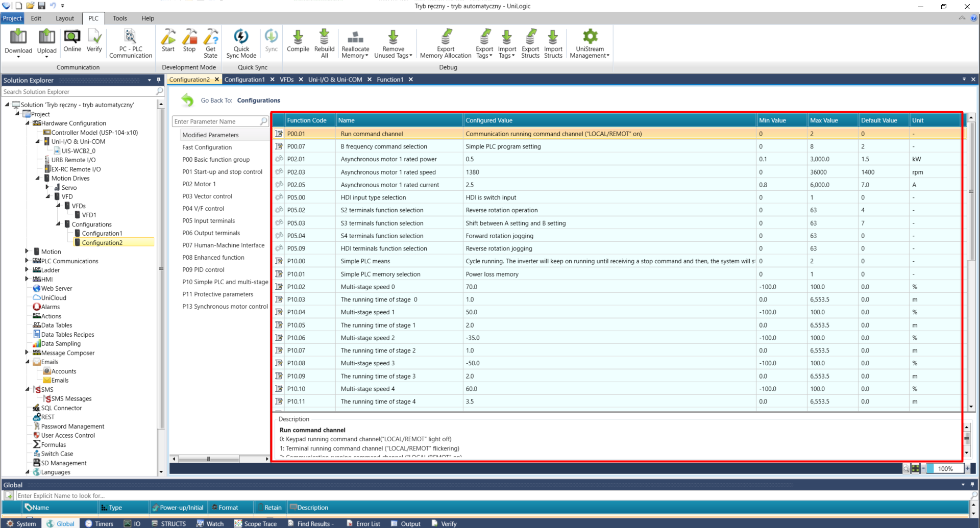Open the Tools menu
Viewport: 980px width, 528px height.
pyautogui.click(x=120, y=18)
